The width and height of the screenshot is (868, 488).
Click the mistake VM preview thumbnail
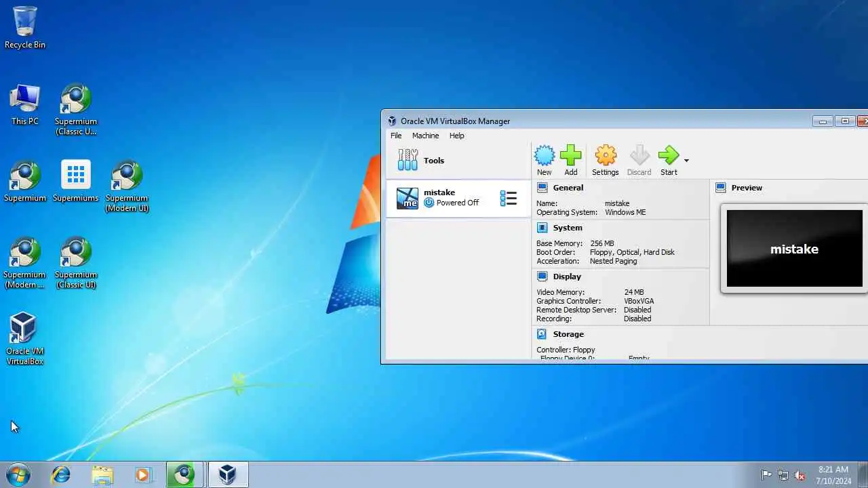794,249
